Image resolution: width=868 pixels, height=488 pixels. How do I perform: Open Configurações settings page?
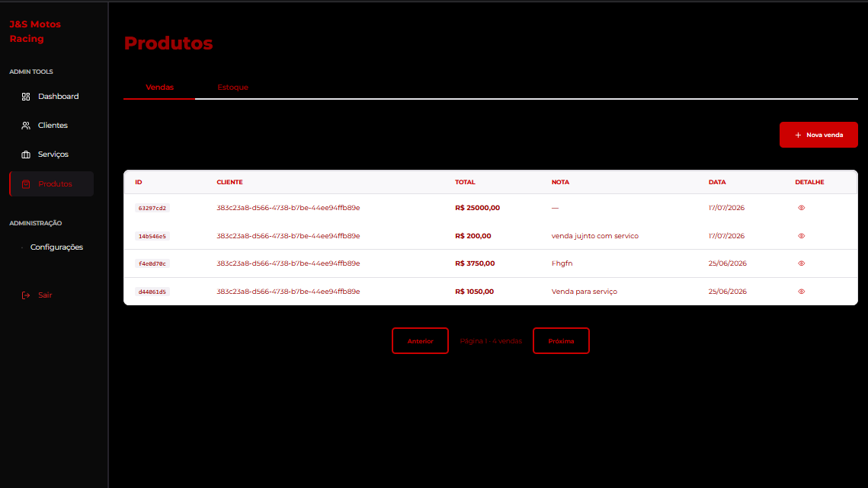coord(52,247)
